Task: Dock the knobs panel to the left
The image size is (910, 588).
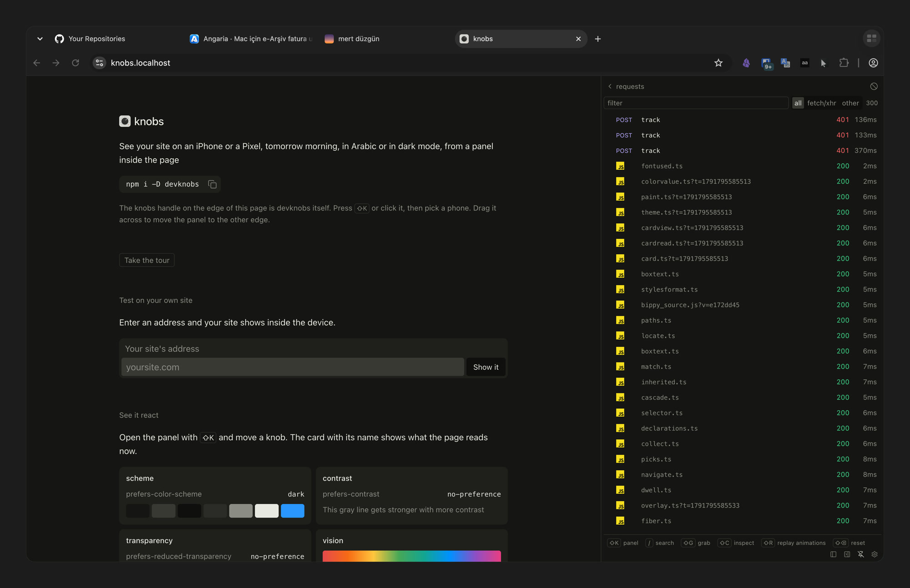Action: tap(834, 554)
